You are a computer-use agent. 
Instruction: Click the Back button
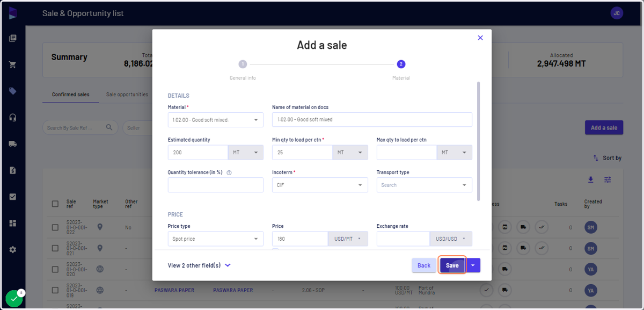[424, 265]
